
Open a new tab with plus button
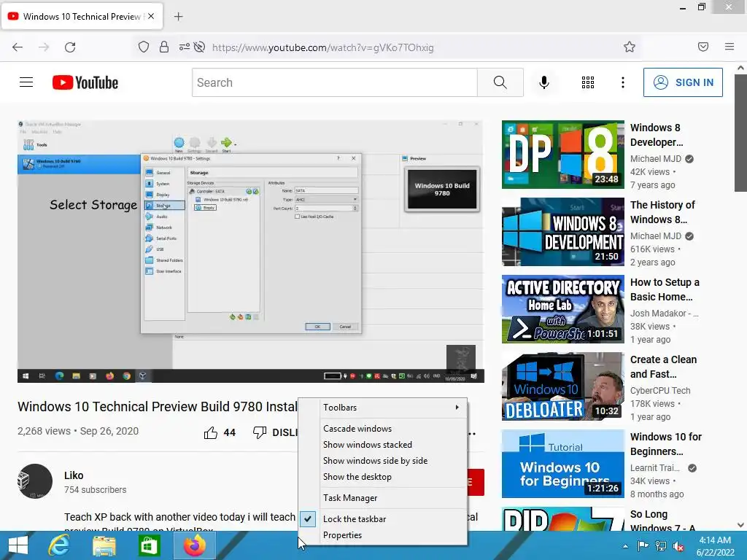click(x=178, y=17)
